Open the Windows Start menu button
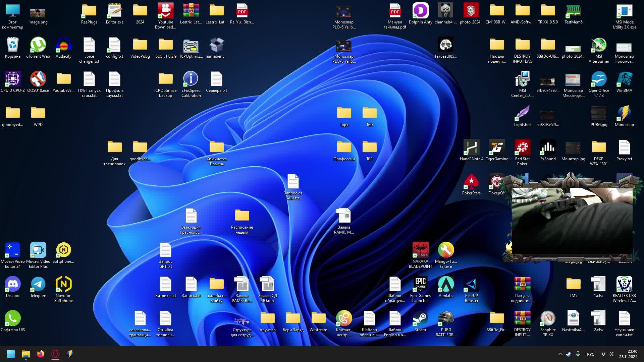 point(11,354)
